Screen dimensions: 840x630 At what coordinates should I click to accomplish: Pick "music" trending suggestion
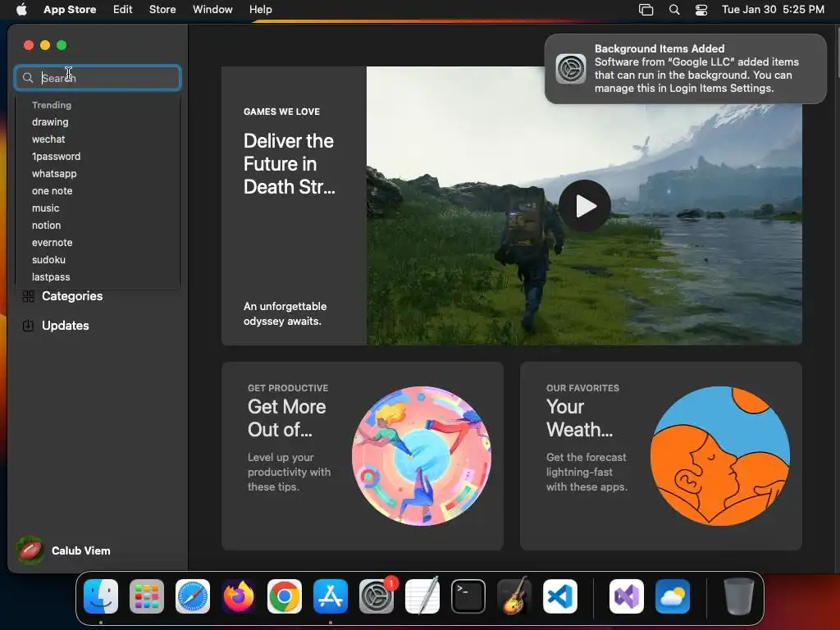pos(46,208)
